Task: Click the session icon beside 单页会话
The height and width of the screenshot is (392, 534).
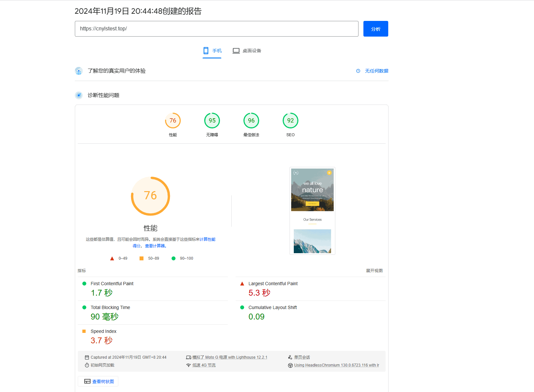Action: (290, 357)
